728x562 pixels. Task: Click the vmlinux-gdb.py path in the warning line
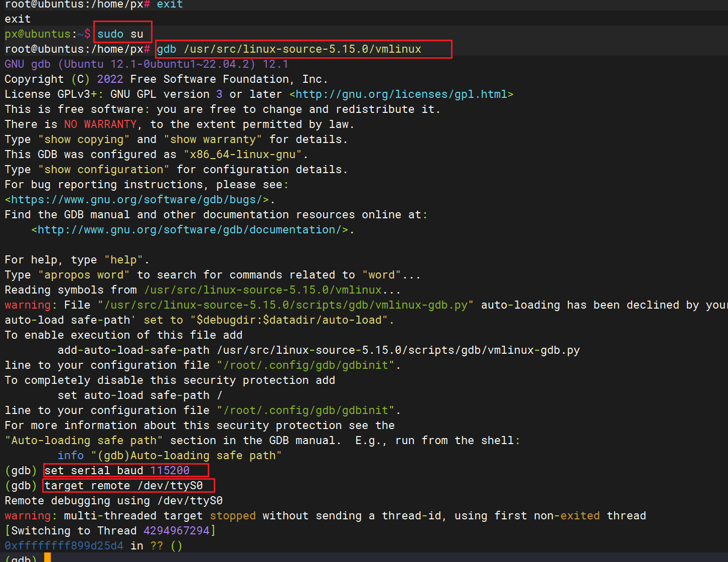285,305
